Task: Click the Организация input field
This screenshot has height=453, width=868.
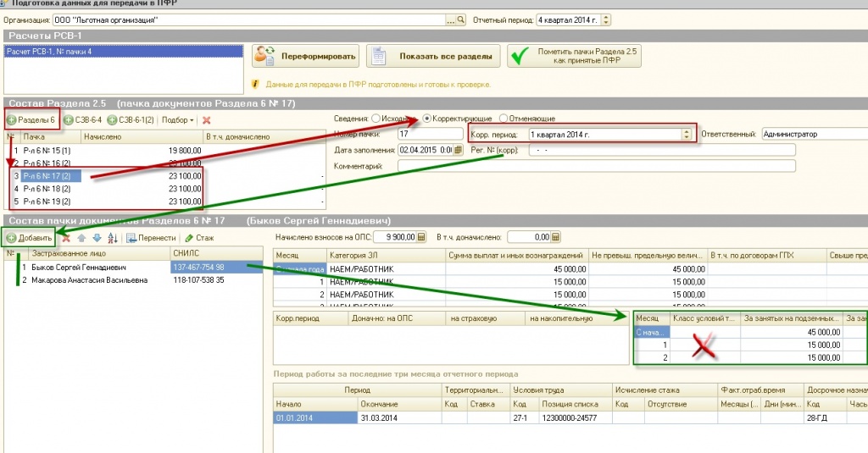Action: tap(249, 20)
